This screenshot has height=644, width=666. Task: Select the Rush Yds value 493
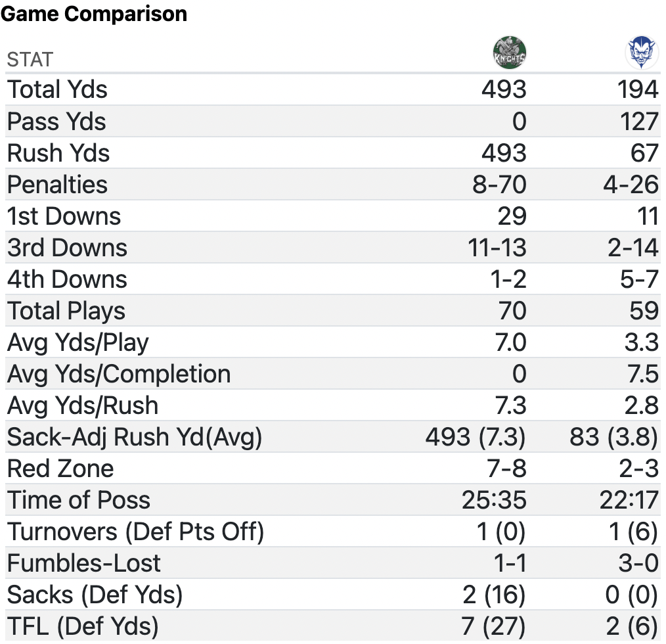(504, 153)
